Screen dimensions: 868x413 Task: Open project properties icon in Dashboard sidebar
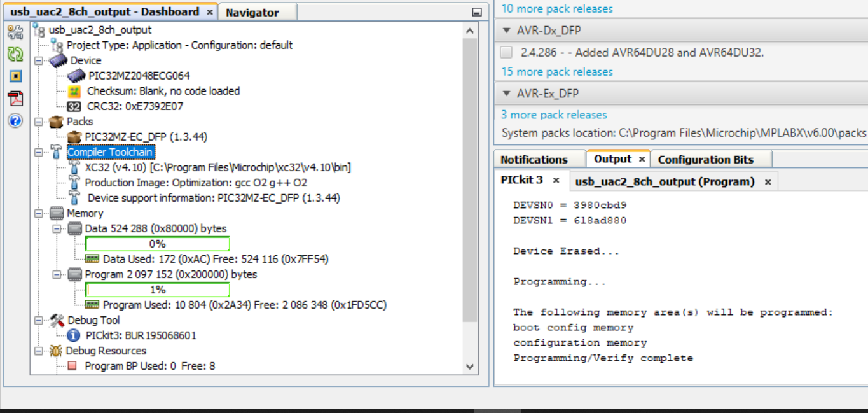[15, 32]
